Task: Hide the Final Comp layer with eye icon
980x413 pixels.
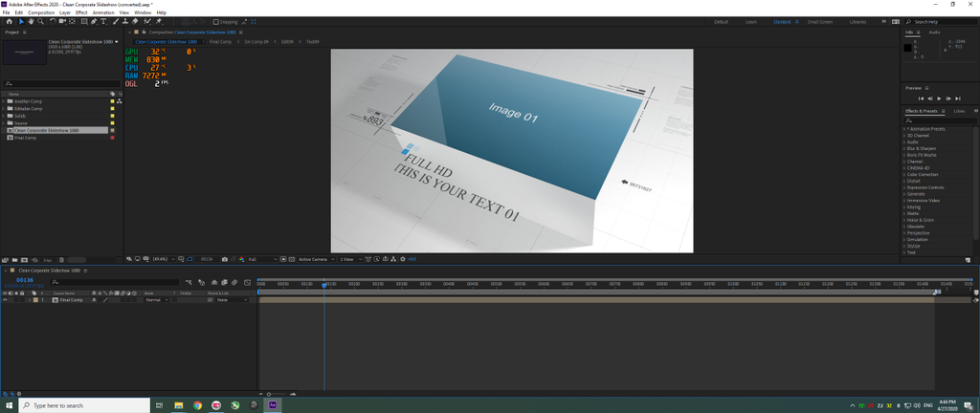Action: [x=5, y=300]
